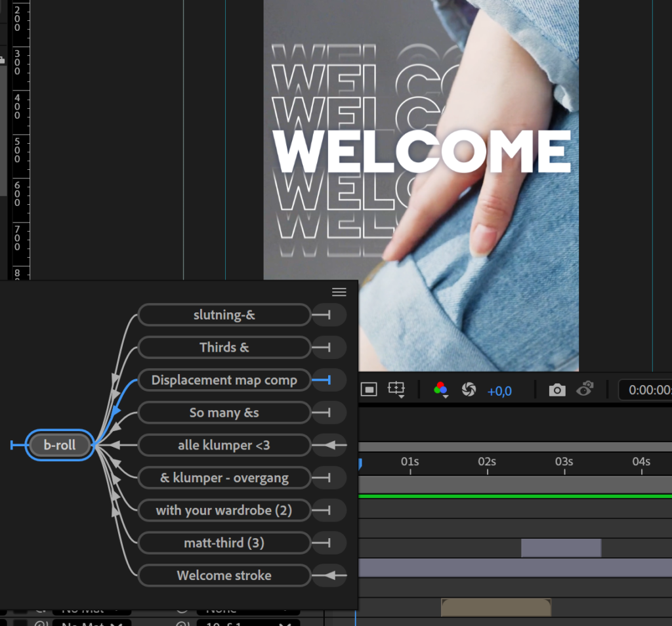Click the +0,0 exposure value

(x=499, y=391)
